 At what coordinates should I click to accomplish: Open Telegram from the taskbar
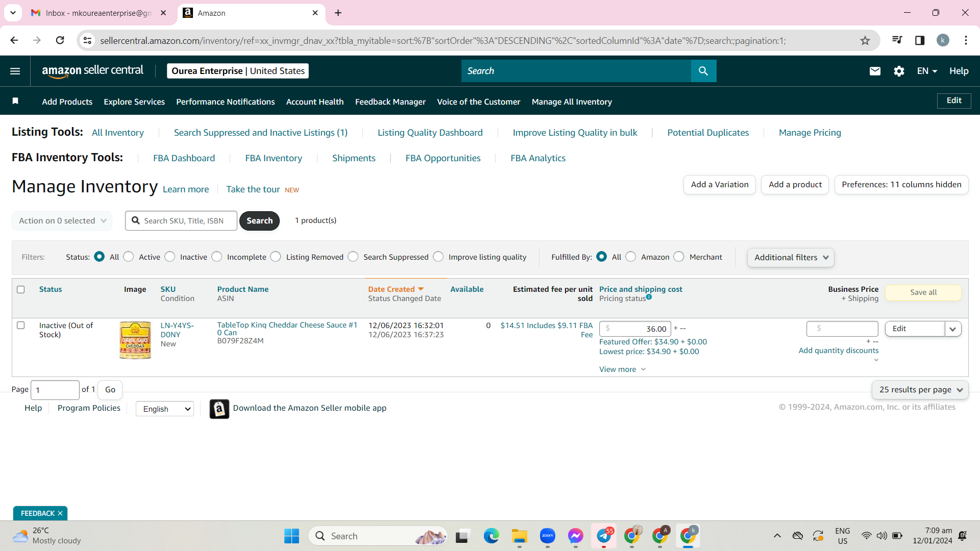coord(604,536)
